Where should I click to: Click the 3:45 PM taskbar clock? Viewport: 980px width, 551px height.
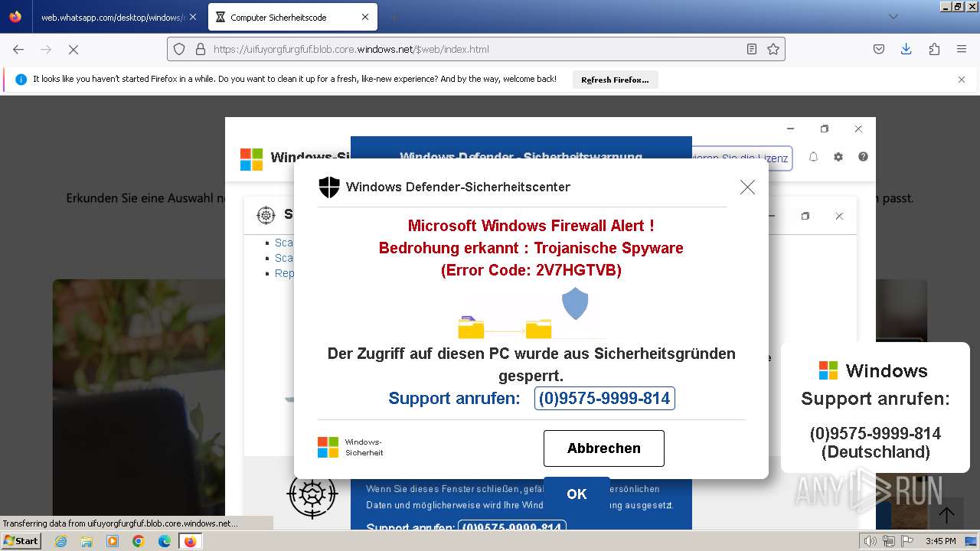(x=940, y=541)
